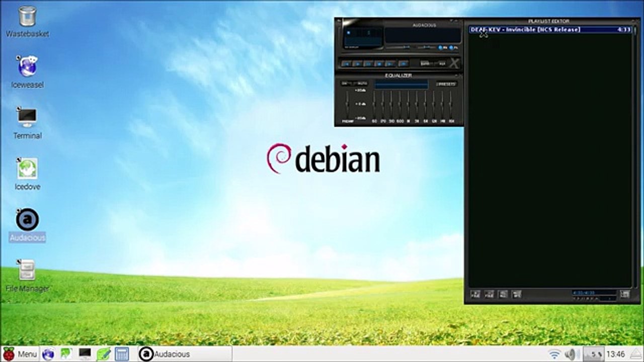Click the 170 Hz equalizer band slider
Image resolution: width=644 pixels, height=362 pixels.
[x=383, y=105]
